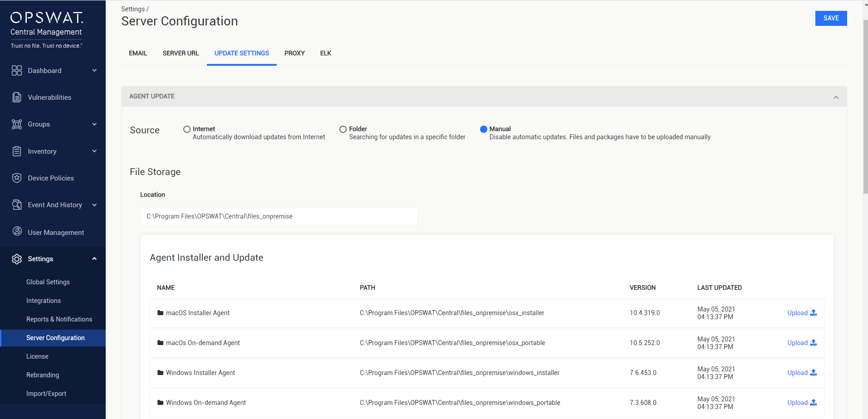Click version 10.4.319.0 cell
Screen dimensions: 868x419
point(645,313)
